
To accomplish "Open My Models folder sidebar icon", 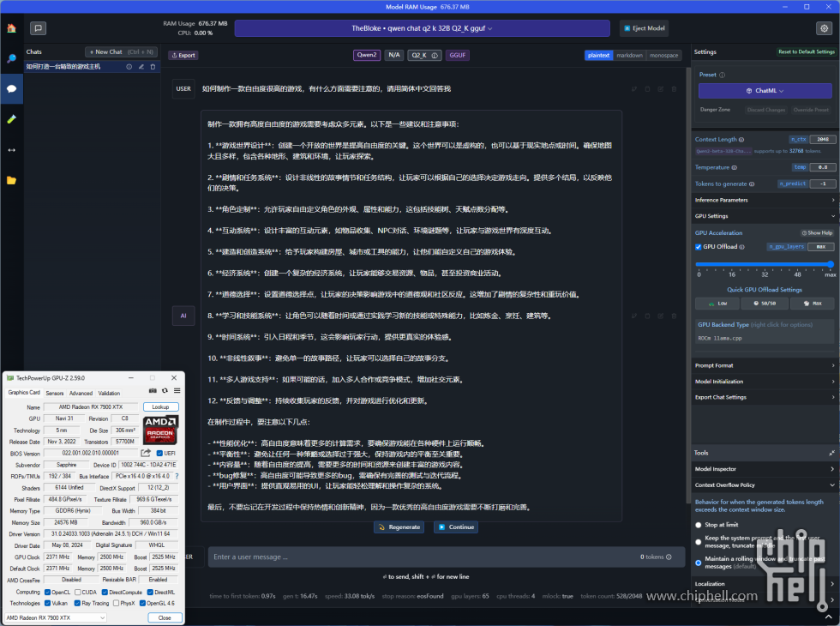I will pos(11,180).
